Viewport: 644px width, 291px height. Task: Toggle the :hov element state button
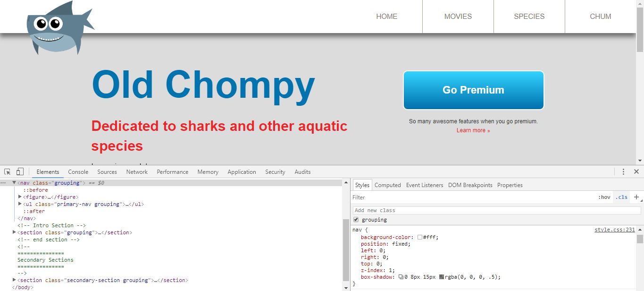click(x=604, y=197)
